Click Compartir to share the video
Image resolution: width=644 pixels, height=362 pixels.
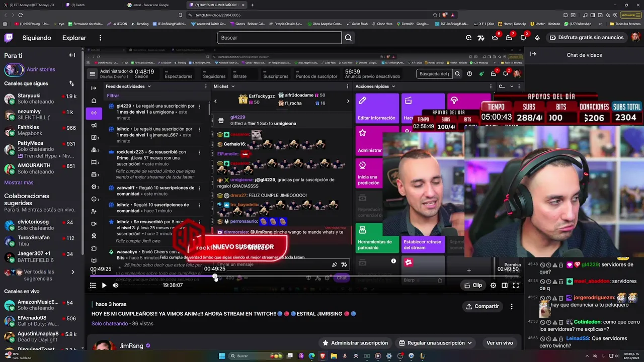482,306
